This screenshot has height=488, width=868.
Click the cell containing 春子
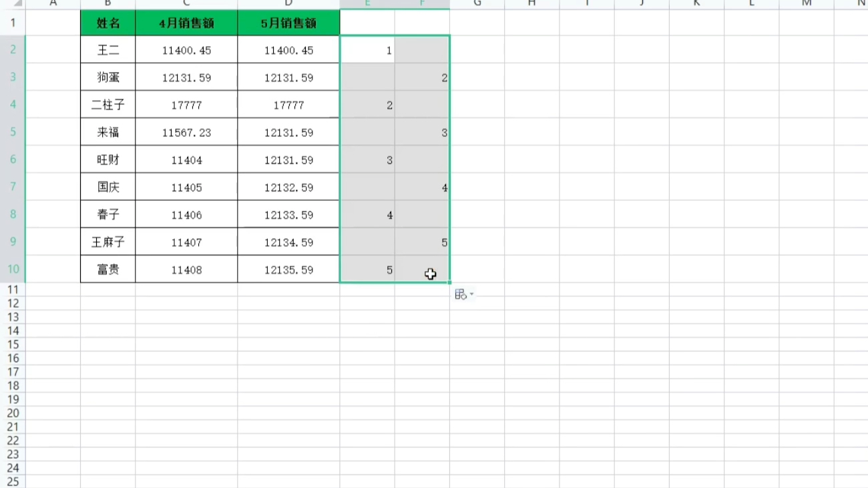(x=108, y=214)
